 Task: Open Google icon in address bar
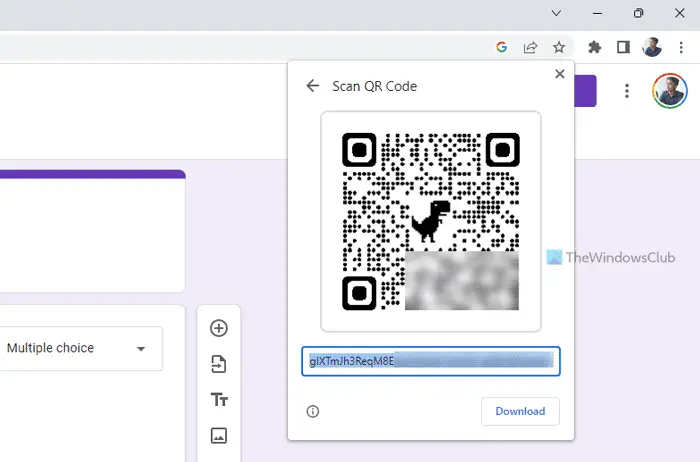501,47
